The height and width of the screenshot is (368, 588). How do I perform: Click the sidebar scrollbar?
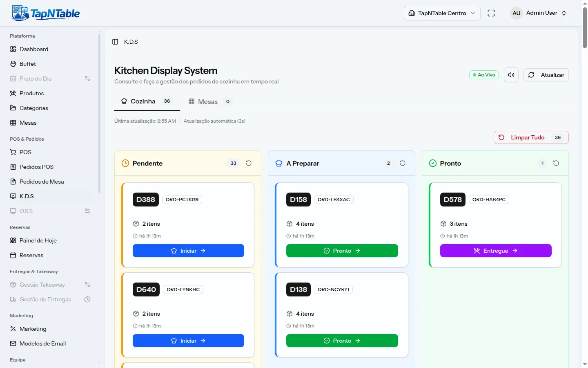click(99, 114)
